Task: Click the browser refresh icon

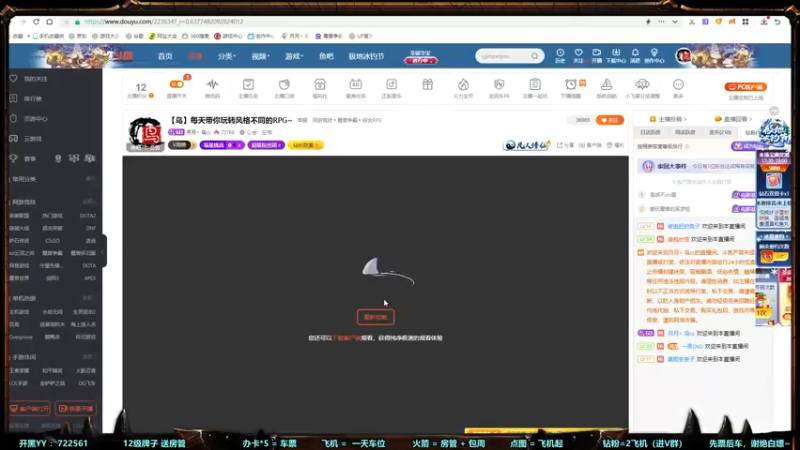Action: pyautogui.click(x=36, y=22)
